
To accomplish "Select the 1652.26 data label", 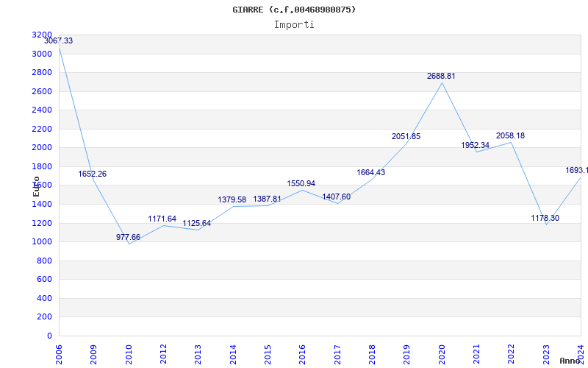I will coord(93,174).
